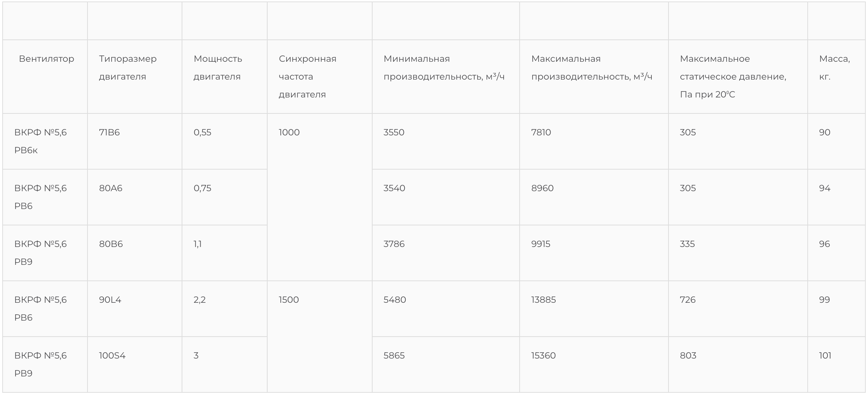This screenshot has width=868, height=395.
Task: Select engine size cell 71B6
Action: pos(109,132)
